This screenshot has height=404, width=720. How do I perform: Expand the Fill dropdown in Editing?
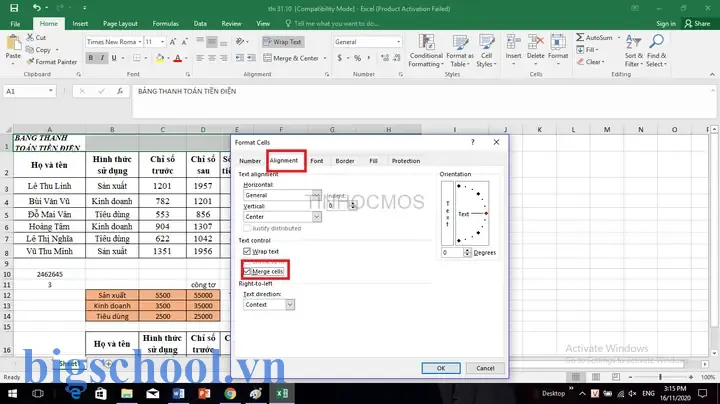pos(597,50)
